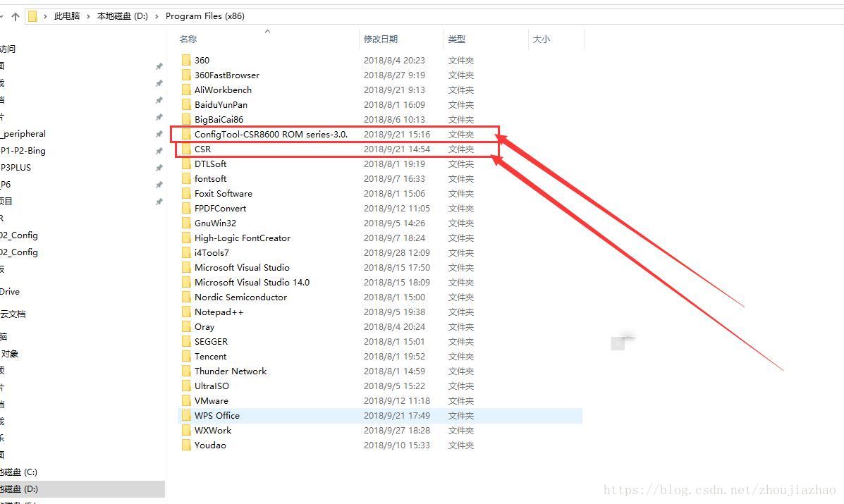This screenshot has height=504, width=844.
Task: Click the CSR folder icon
Action: tap(186, 149)
